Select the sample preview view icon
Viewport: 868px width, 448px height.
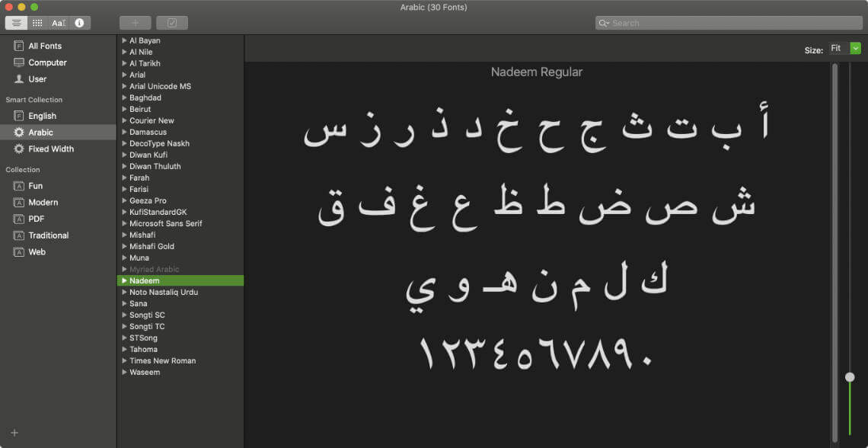pos(16,22)
